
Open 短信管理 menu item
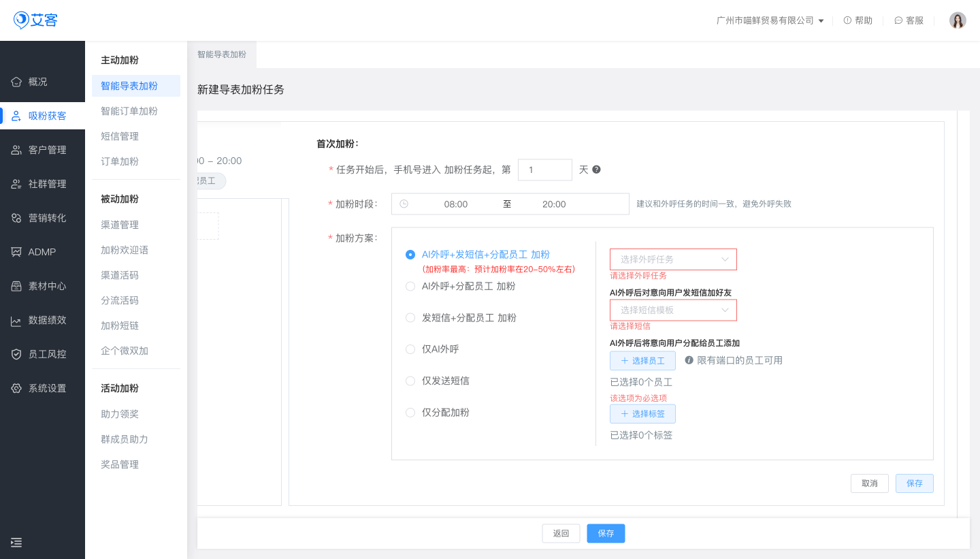point(120,136)
